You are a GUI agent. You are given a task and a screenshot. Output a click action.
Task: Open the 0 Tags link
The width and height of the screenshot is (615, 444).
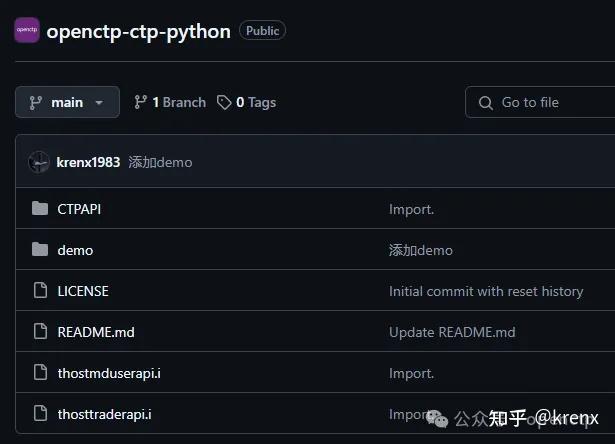(x=247, y=102)
